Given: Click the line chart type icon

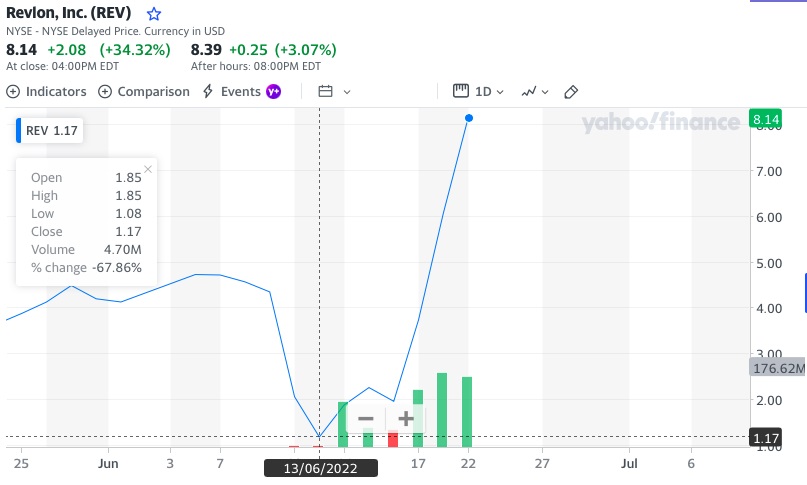Looking at the screenshot, I should (x=529, y=92).
